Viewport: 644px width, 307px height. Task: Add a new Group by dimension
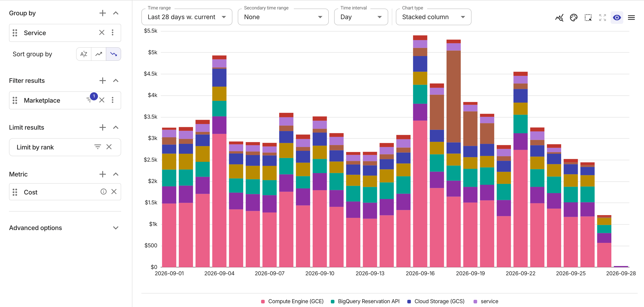click(102, 13)
